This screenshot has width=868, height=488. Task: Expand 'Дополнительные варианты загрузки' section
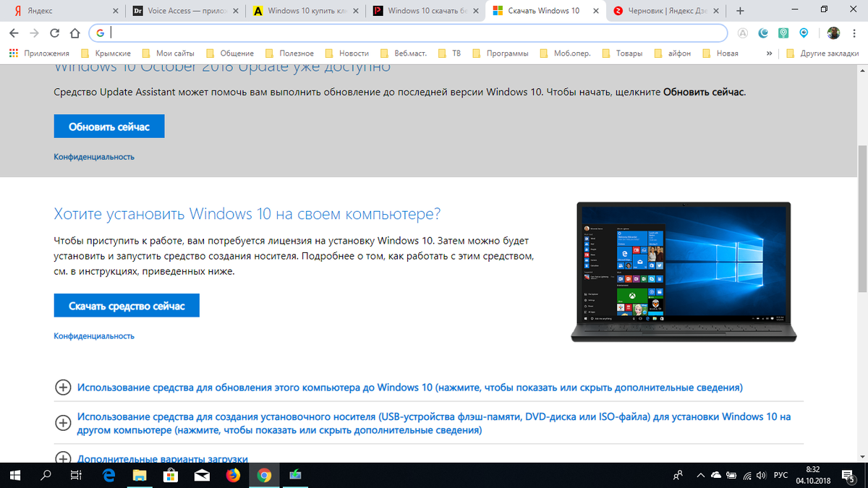tap(163, 458)
